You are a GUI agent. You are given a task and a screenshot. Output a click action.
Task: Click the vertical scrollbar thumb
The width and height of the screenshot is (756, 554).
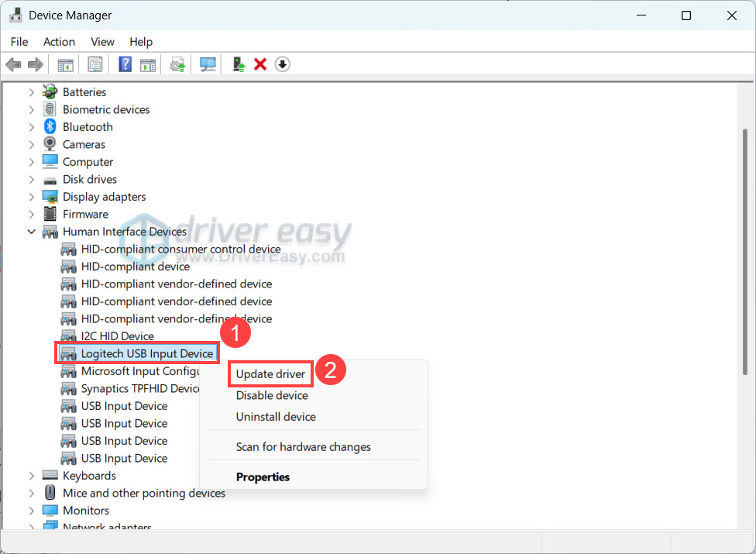coord(745,252)
